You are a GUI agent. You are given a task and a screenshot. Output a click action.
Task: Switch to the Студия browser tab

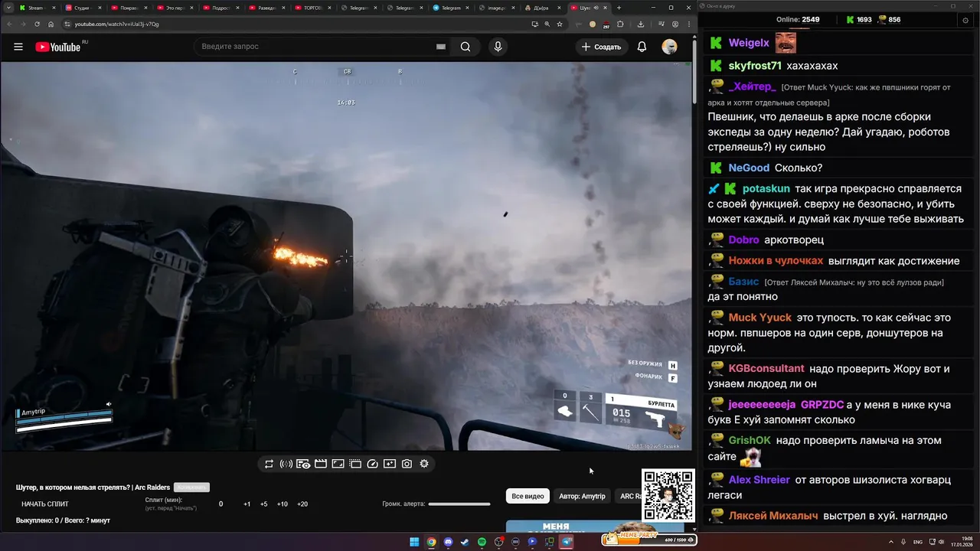click(81, 8)
